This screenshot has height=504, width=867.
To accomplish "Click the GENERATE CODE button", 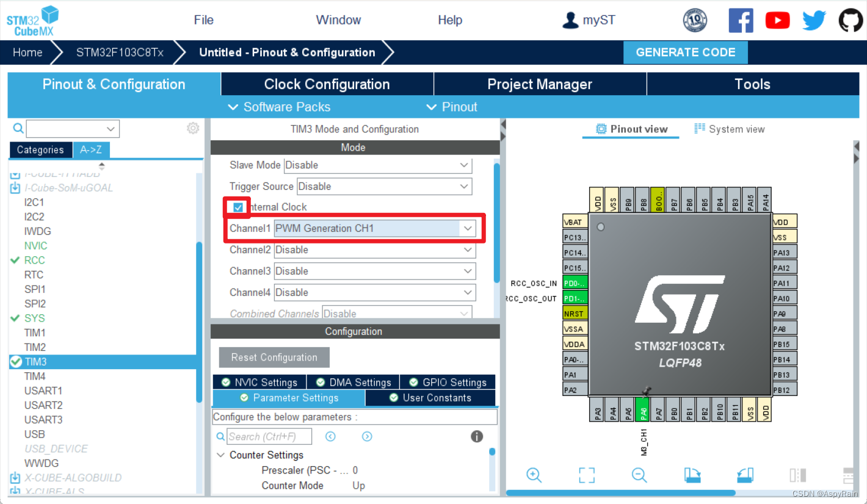I will [x=685, y=52].
